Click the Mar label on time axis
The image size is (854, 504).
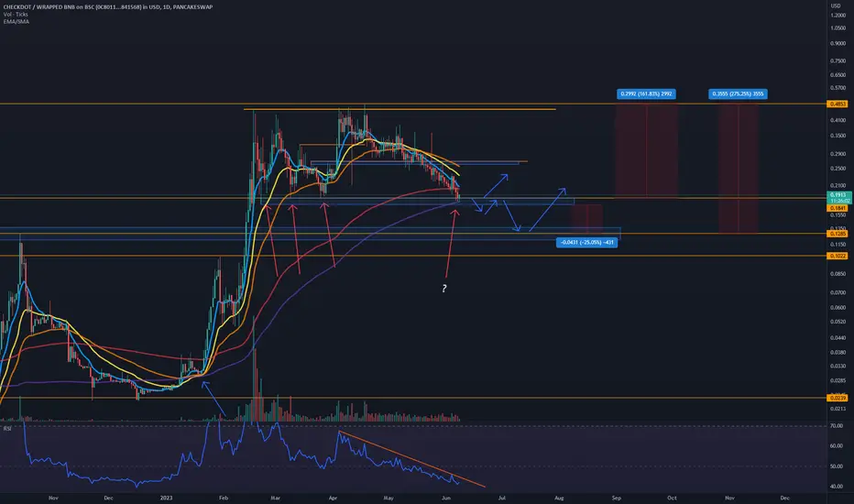pos(275,498)
